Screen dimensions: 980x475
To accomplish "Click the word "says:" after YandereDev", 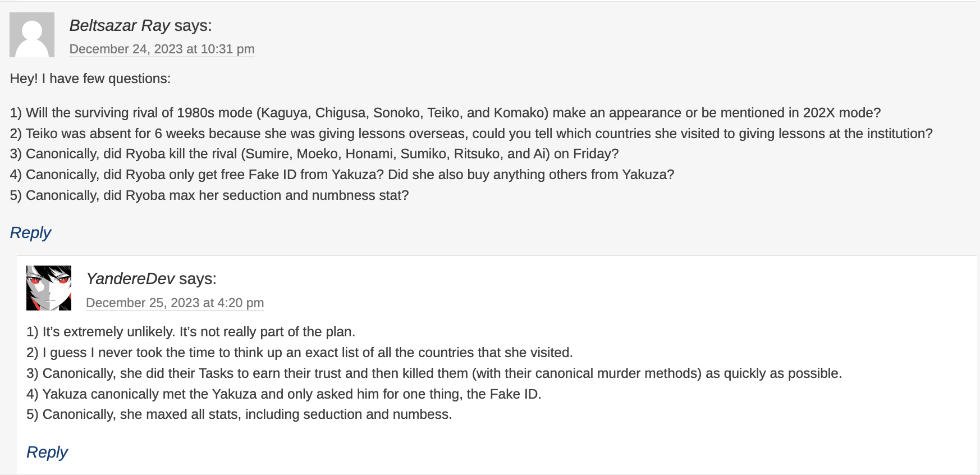I will (198, 279).
